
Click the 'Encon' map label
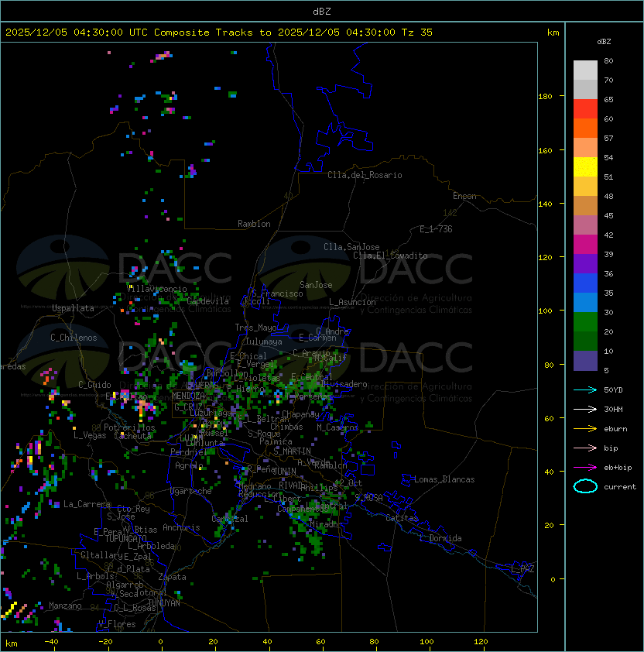coord(464,196)
